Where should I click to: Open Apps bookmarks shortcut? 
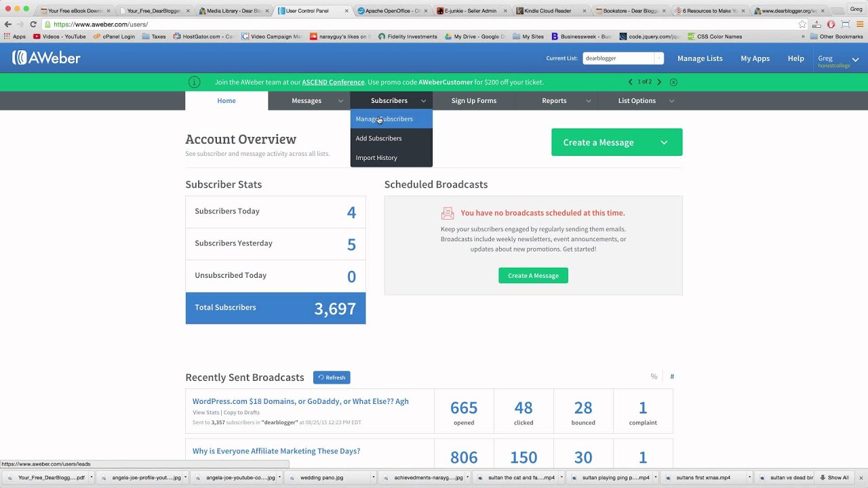click(x=14, y=37)
